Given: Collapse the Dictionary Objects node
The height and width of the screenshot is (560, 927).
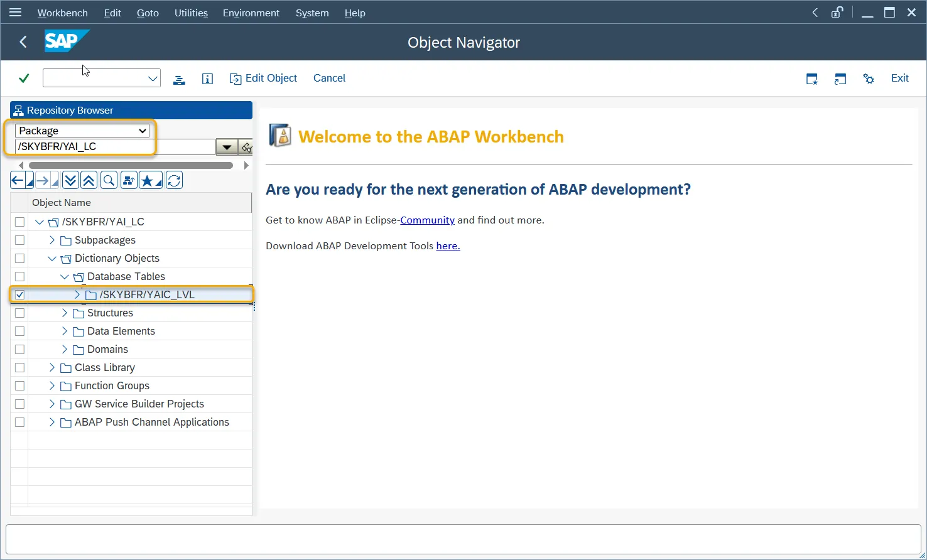Looking at the screenshot, I should [52, 258].
